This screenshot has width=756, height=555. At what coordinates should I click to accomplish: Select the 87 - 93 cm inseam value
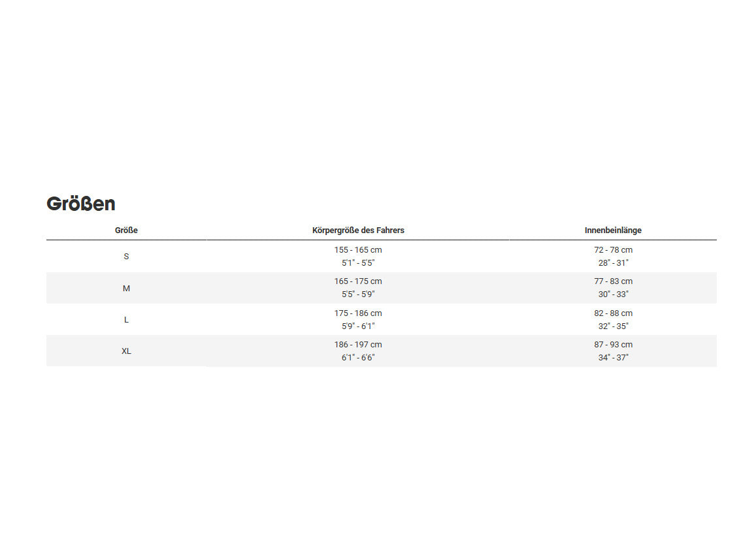pyautogui.click(x=613, y=345)
